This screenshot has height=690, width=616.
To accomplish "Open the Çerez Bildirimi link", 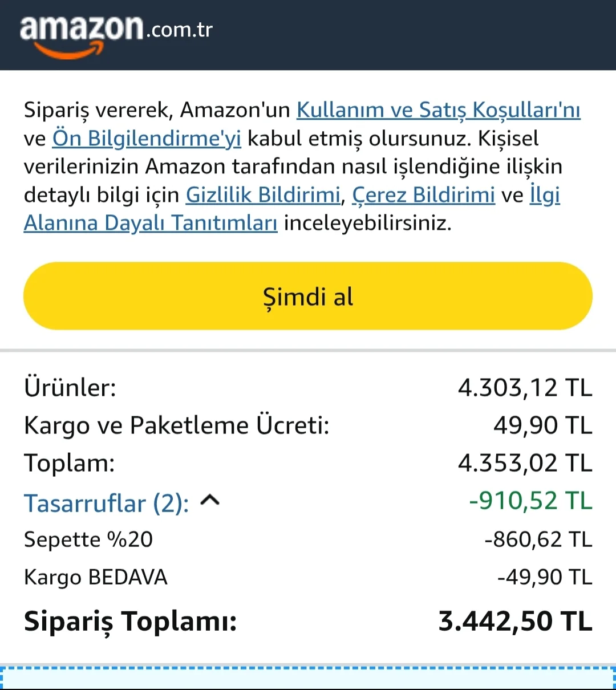I will click(423, 195).
